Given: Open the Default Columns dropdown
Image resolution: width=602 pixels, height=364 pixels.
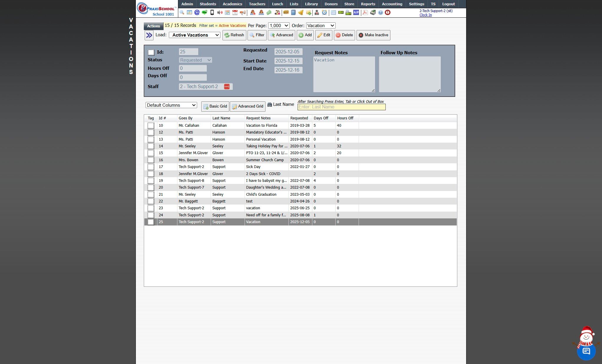Looking at the screenshot, I should coord(171,105).
